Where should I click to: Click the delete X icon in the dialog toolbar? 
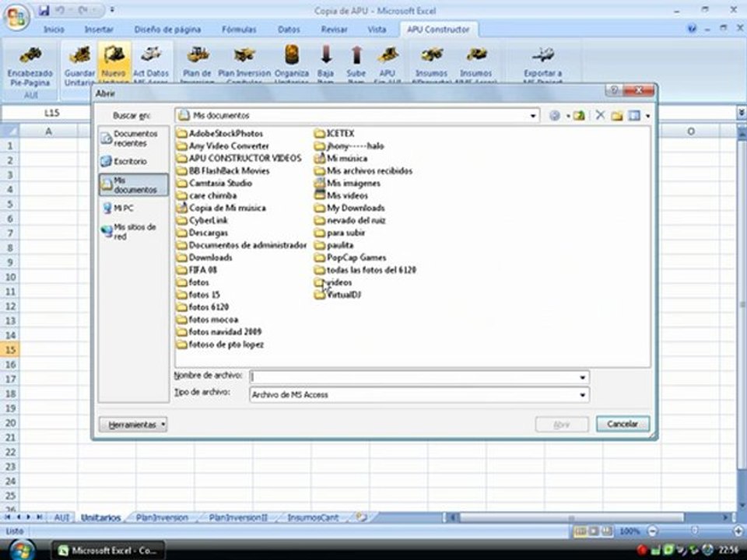tap(600, 115)
